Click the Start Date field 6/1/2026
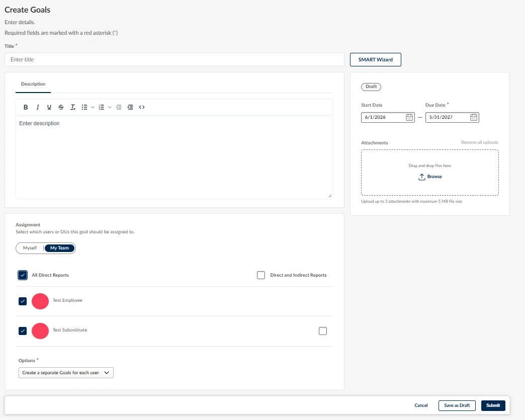This screenshot has height=420, width=525. point(388,117)
